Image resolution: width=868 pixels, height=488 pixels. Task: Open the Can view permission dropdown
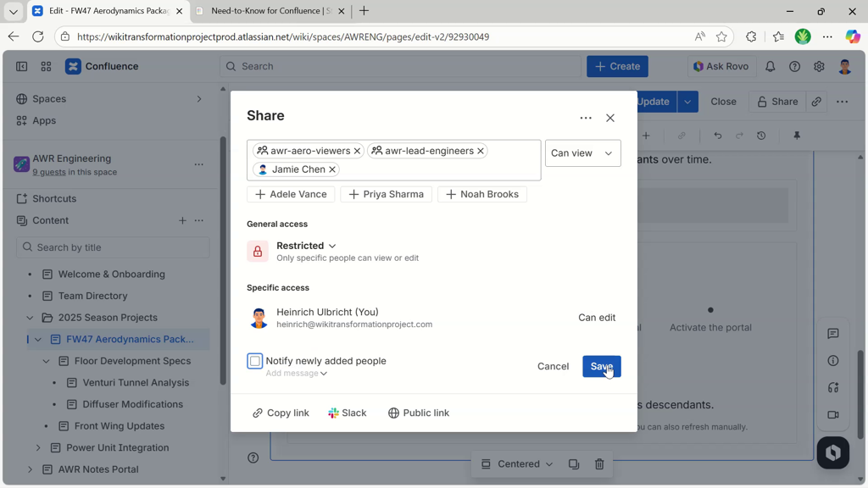[x=582, y=153]
